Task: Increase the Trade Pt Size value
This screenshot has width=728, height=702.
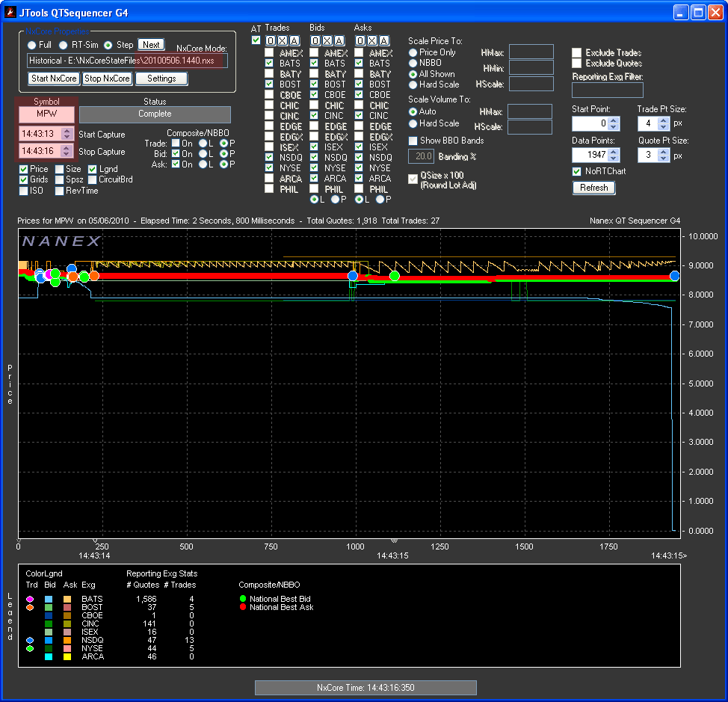Action: (664, 120)
